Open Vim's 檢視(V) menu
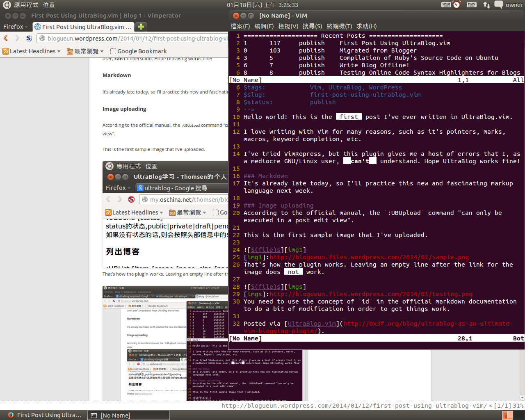Screen dimensions: 525x420 coord(288,26)
